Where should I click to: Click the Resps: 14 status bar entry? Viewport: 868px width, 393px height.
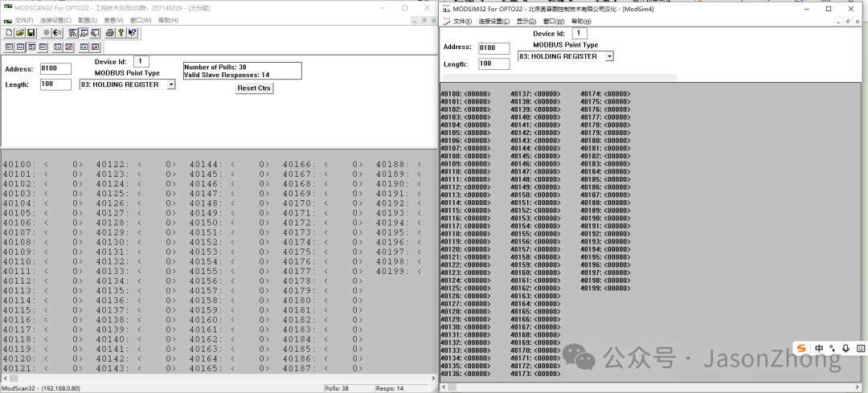tap(401, 388)
